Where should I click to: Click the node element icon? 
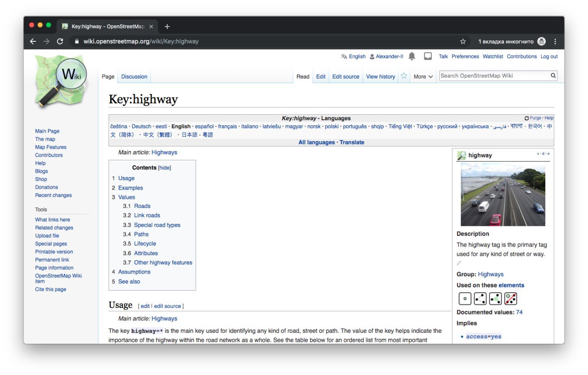tap(465, 299)
